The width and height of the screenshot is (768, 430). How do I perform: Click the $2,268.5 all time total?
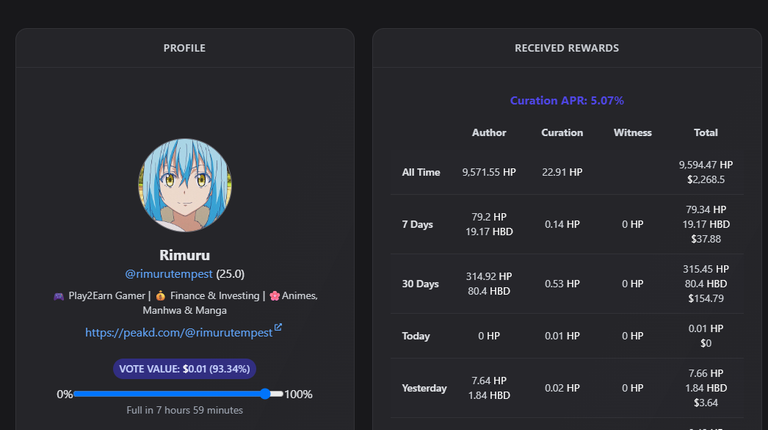pos(706,180)
